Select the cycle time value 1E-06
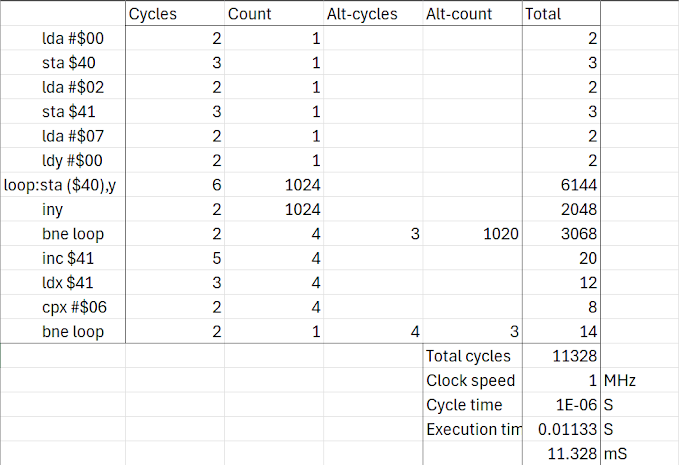This screenshot has height=465, width=679. [561, 405]
